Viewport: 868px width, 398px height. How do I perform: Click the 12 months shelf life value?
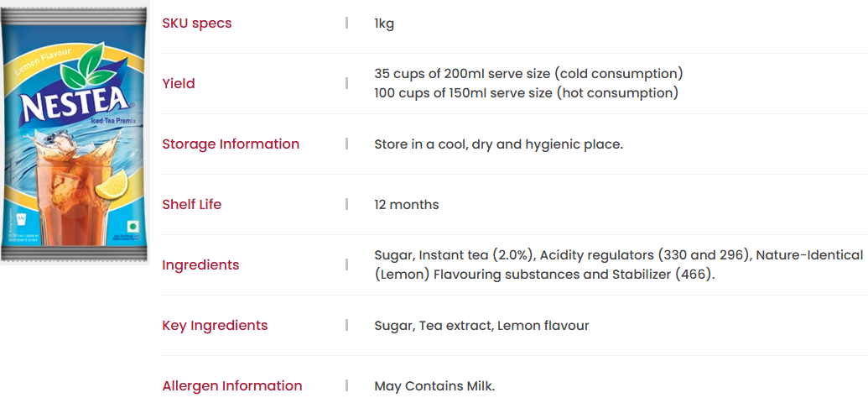click(406, 205)
